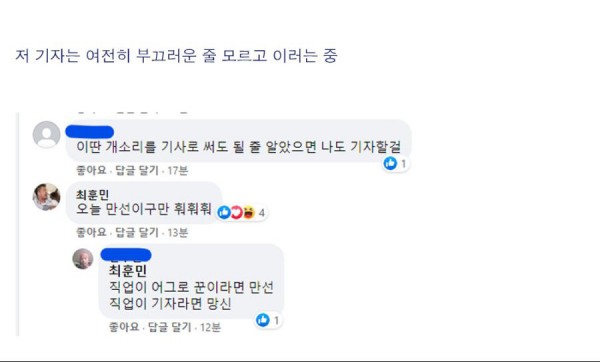The image size is (600, 362).
Task: Click 답글 달기 under the 12분 reply
Action: tap(170, 327)
